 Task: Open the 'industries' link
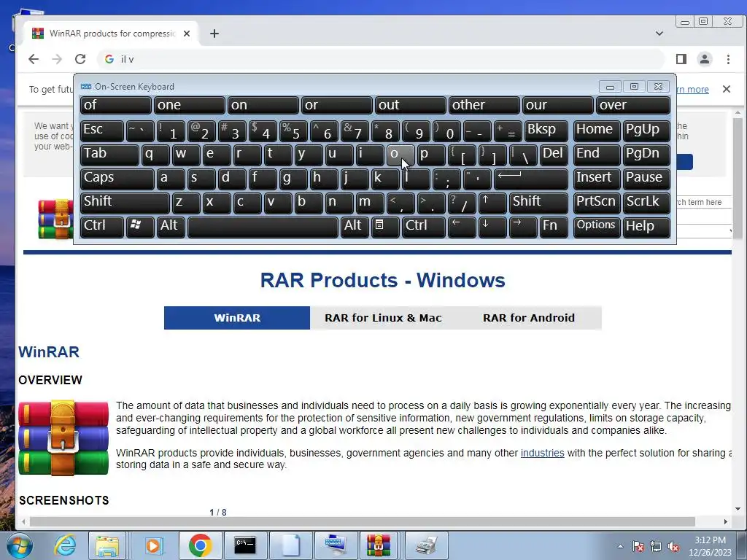pyautogui.click(x=542, y=453)
